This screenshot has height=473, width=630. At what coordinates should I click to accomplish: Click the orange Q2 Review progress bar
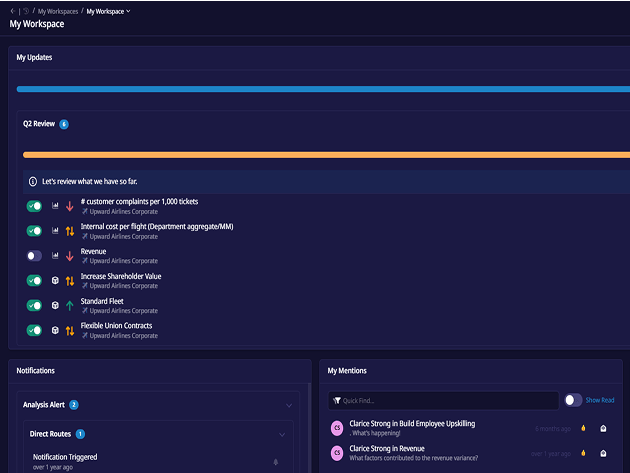(326, 155)
